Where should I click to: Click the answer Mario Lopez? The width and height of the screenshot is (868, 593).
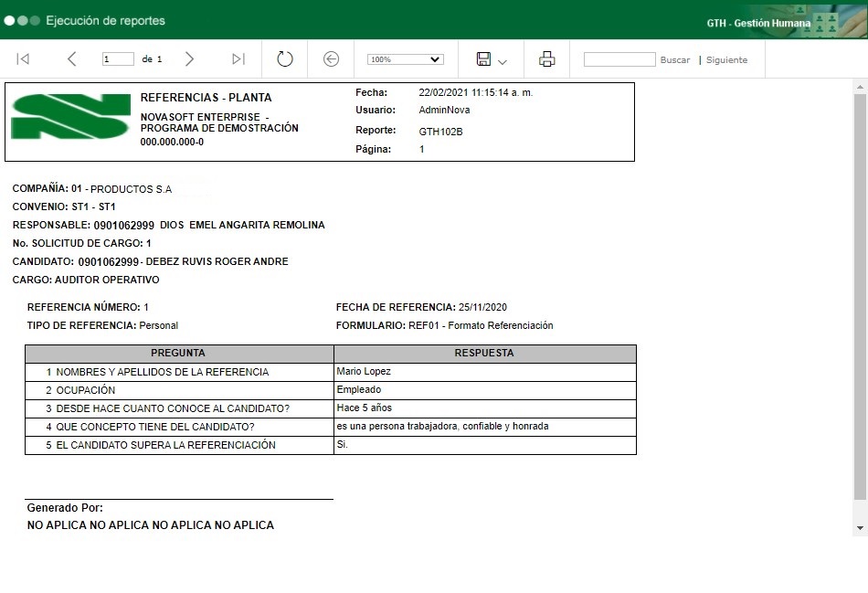click(364, 372)
